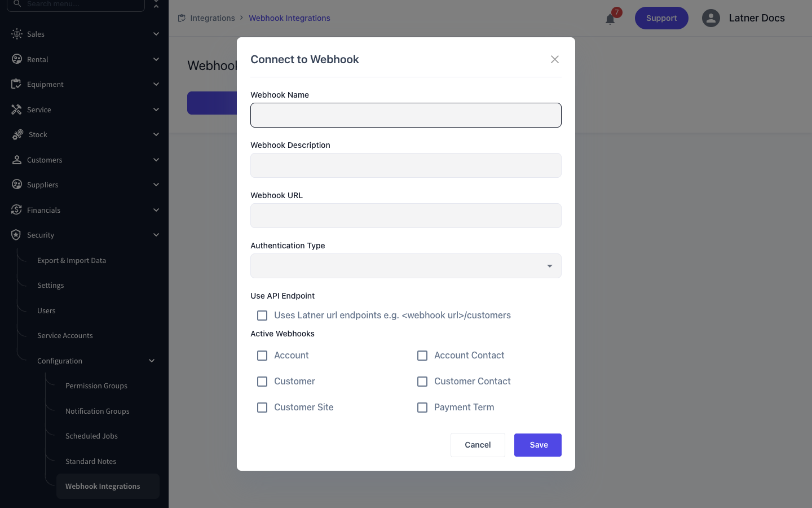Viewport: 812px width, 508px height.
Task: Follow the Integrations breadcrumb link
Action: (x=213, y=18)
